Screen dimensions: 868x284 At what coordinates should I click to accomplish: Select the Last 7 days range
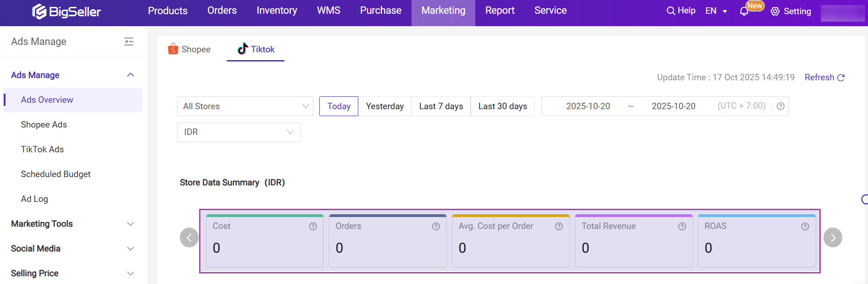click(441, 106)
